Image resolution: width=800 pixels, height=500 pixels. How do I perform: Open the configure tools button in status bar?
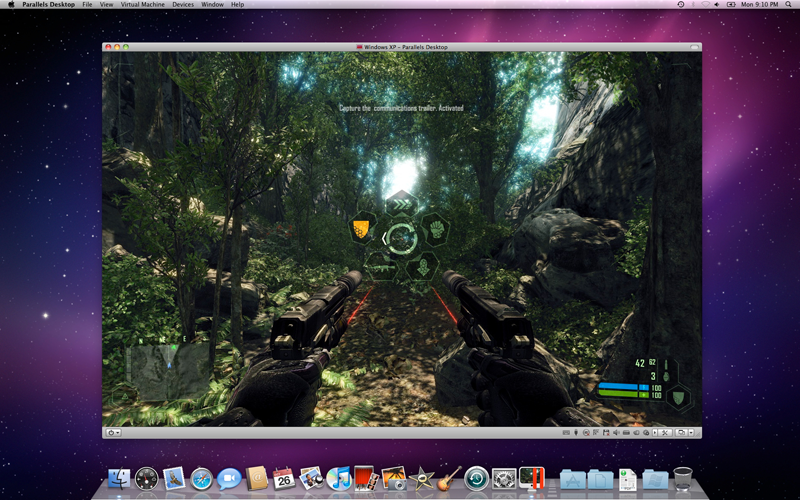coord(665,433)
